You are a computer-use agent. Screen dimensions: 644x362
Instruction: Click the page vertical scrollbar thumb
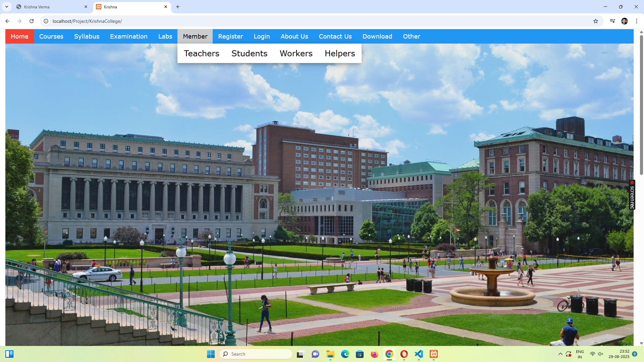tap(641, 105)
